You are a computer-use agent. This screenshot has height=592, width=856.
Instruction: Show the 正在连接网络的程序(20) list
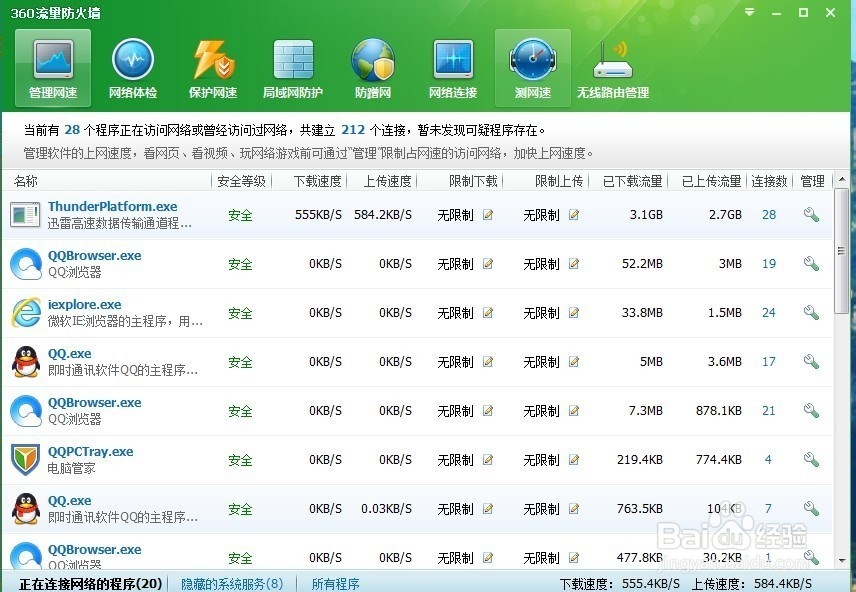(x=83, y=583)
